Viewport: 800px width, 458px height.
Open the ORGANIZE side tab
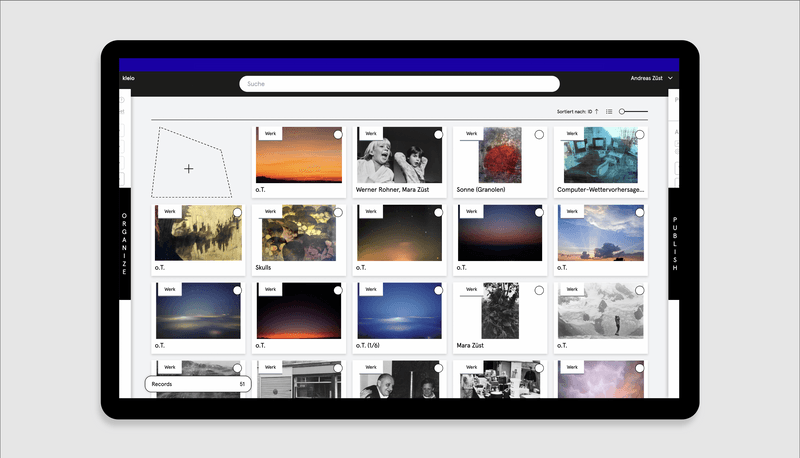click(x=124, y=243)
